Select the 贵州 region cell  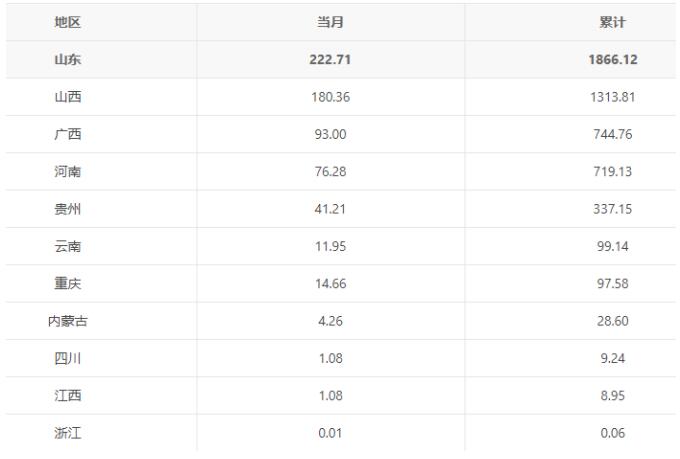tap(68, 209)
